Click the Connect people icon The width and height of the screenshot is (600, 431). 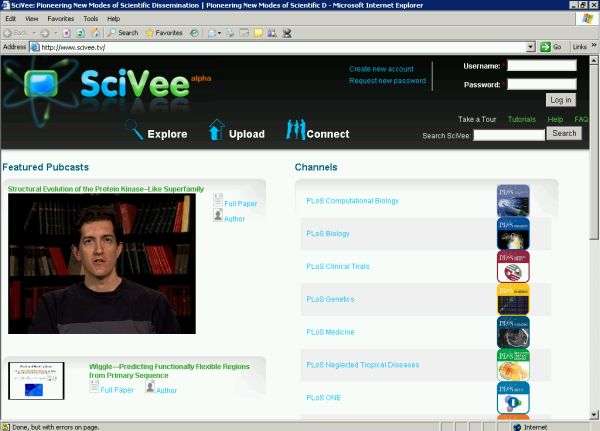tap(296, 130)
